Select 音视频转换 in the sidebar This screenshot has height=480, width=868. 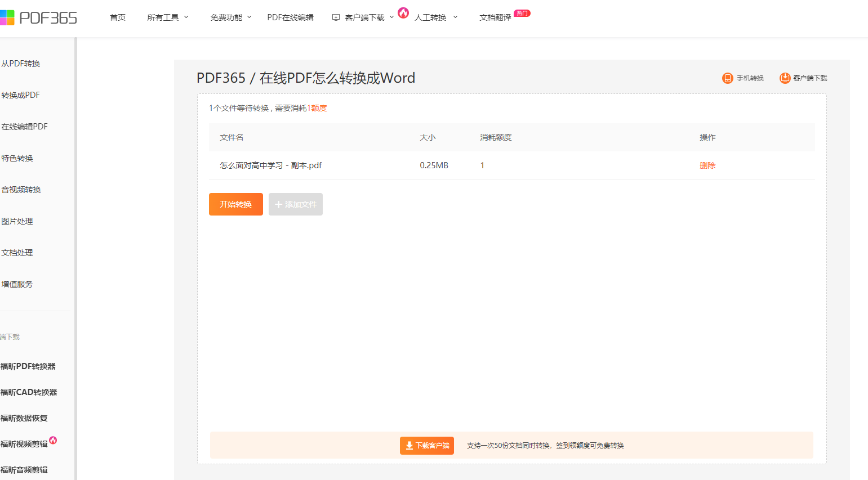click(21, 190)
